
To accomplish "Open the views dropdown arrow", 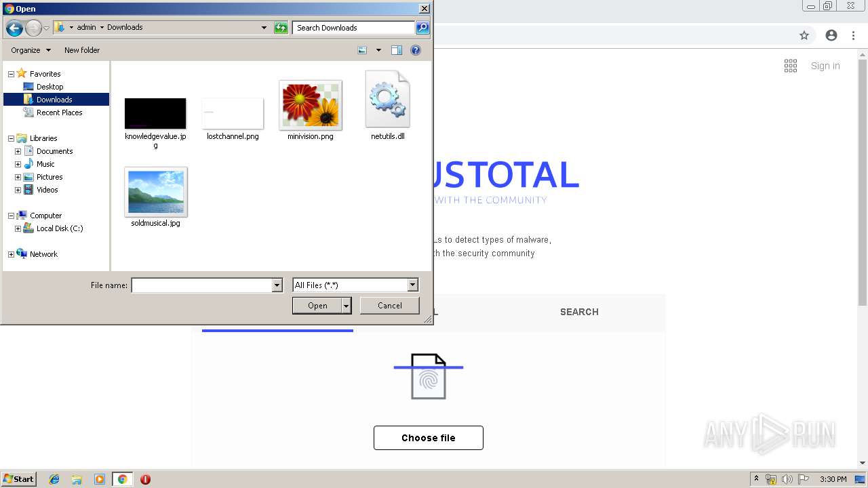I will [378, 50].
